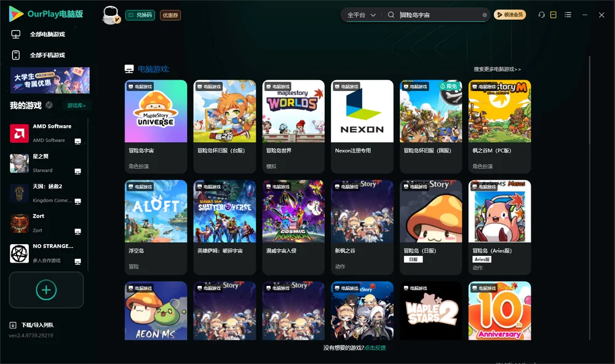Click the 电脑游戏 section header icon
The width and height of the screenshot is (615, 364).
129,69
